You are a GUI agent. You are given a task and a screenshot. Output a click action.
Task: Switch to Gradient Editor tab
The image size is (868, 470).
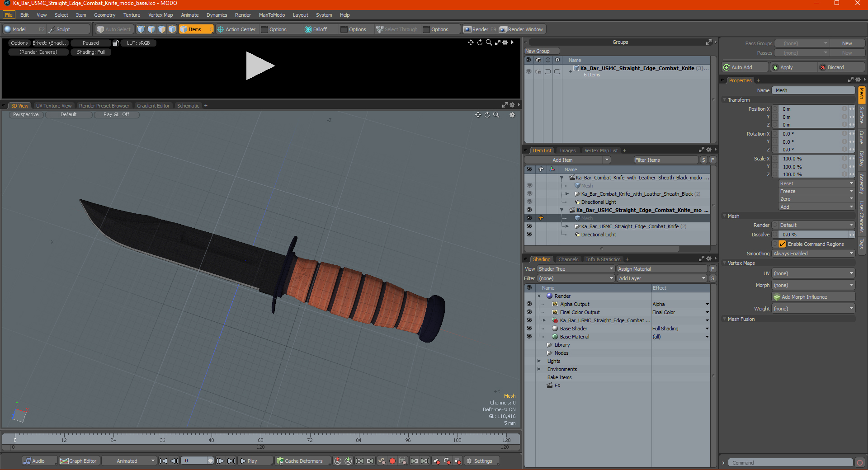pyautogui.click(x=153, y=106)
